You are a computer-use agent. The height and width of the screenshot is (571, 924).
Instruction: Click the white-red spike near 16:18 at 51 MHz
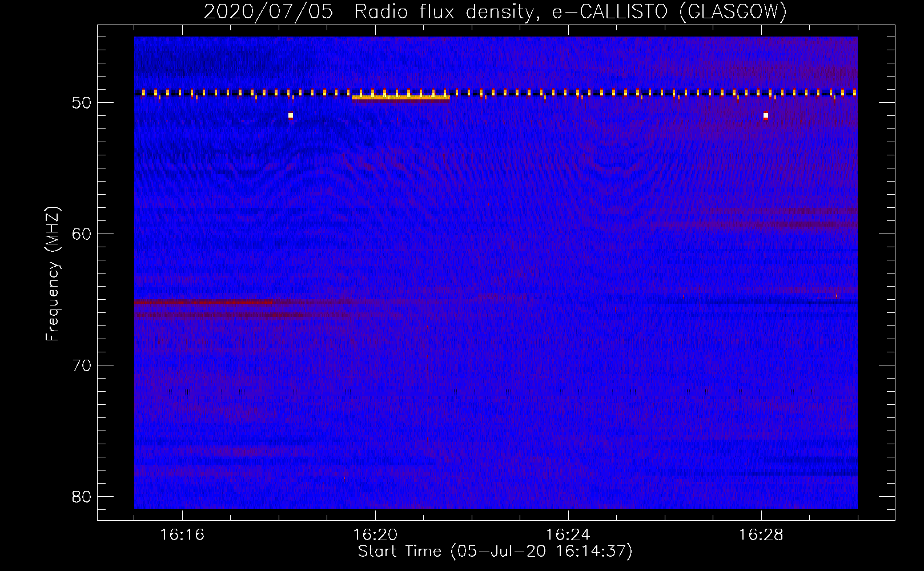click(x=291, y=116)
